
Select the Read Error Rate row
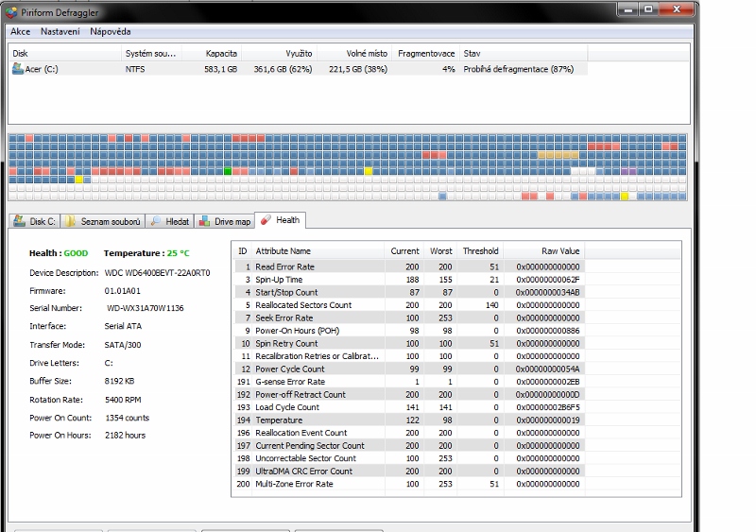(409, 266)
